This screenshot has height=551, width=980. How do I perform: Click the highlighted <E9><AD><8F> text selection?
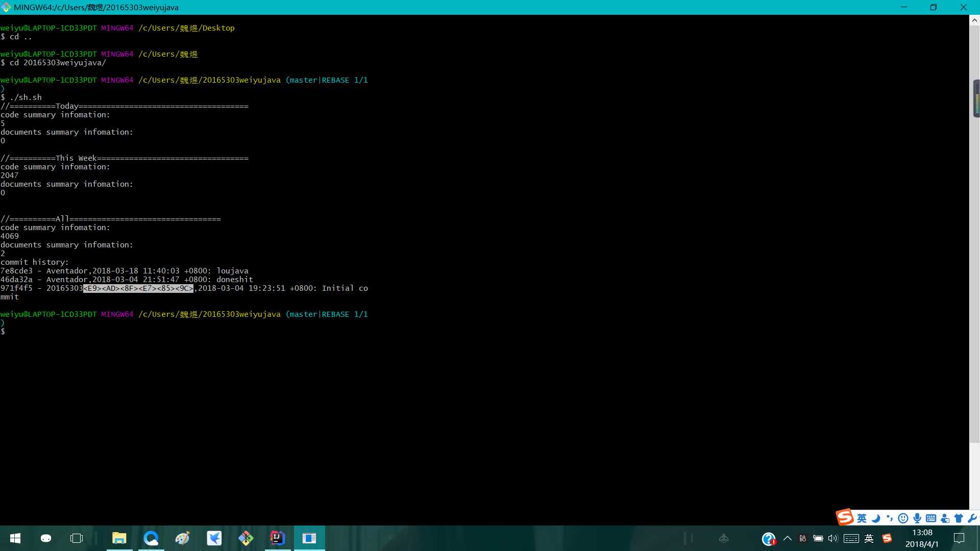[138, 288]
